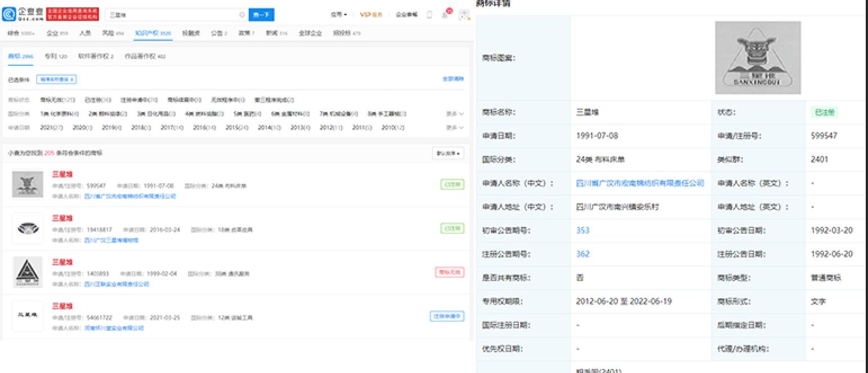Filter status by 商标无效
This screenshot has height=373, width=868.
click(x=58, y=100)
